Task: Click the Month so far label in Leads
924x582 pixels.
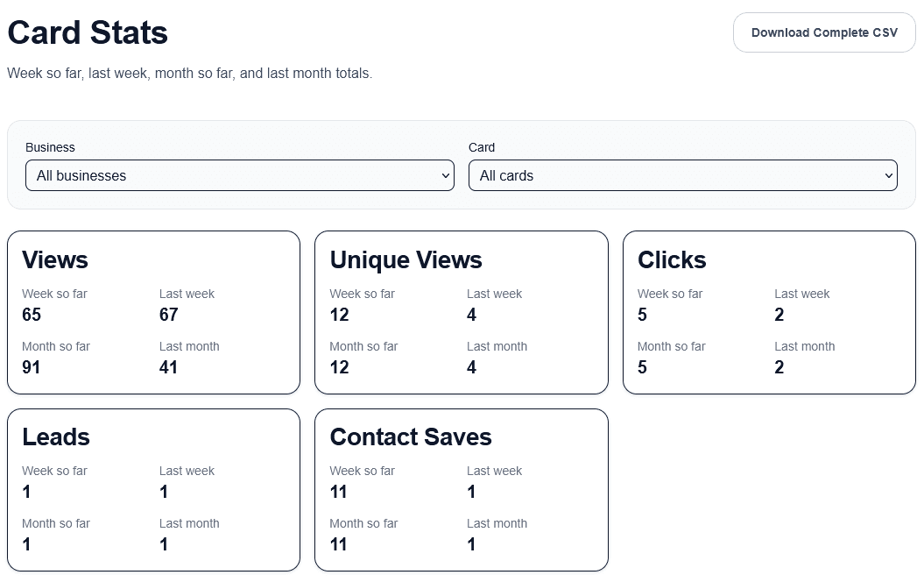Action: [x=56, y=523]
